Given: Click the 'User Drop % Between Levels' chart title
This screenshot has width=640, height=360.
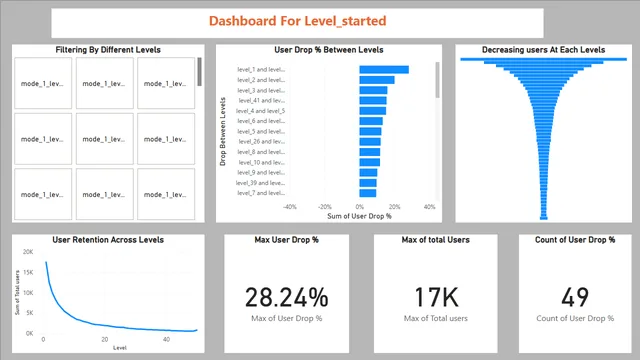Looking at the screenshot, I should [x=329, y=50].
